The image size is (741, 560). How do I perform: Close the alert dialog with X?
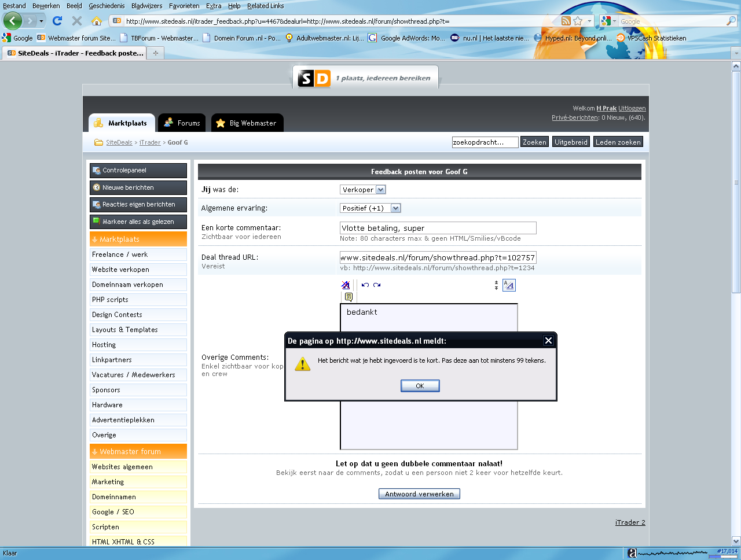pos(548,341)
